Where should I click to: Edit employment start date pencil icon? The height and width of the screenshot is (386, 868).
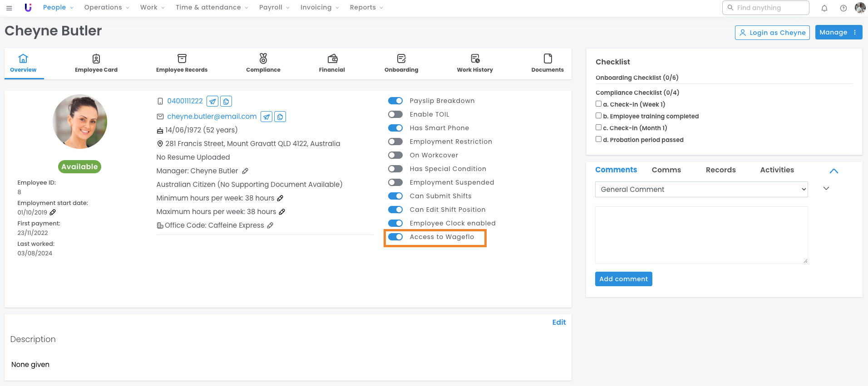coord(53,212)
